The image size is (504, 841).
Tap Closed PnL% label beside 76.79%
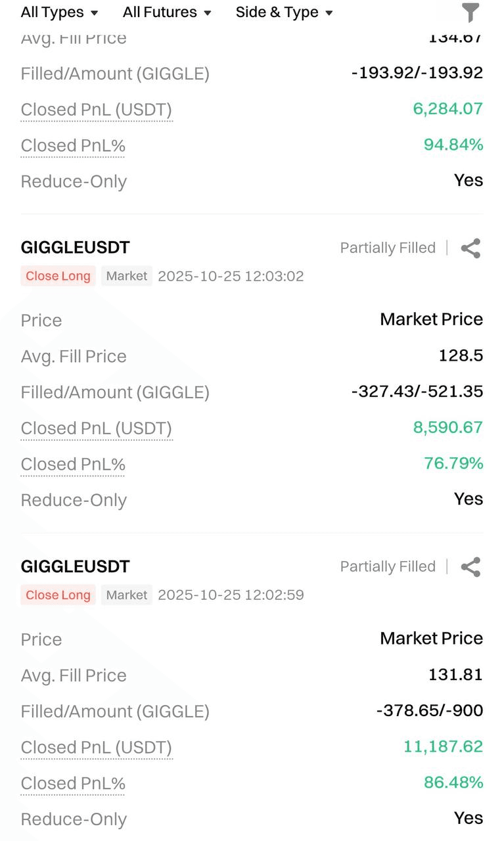click(x=73, y=465)
